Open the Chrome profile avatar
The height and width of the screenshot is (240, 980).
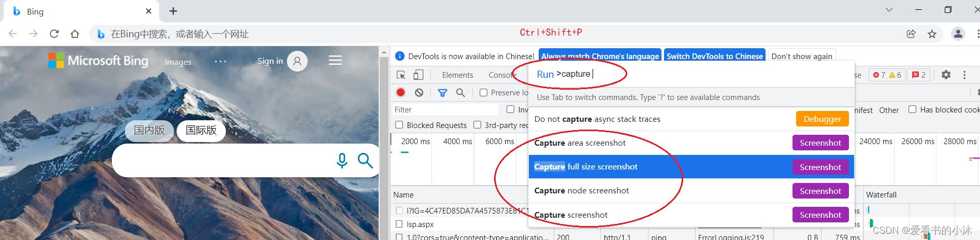[x=958, y=34]
